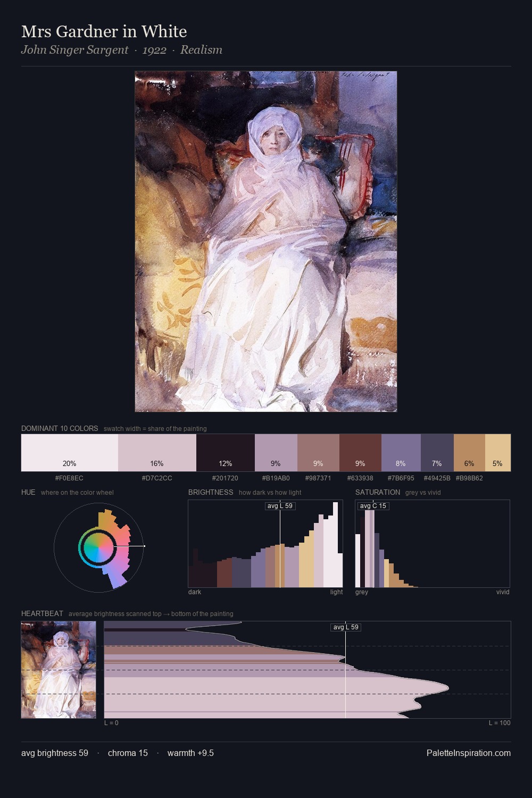
Task: Click the hex code #B19AB0 label
Action: point(276,478)
